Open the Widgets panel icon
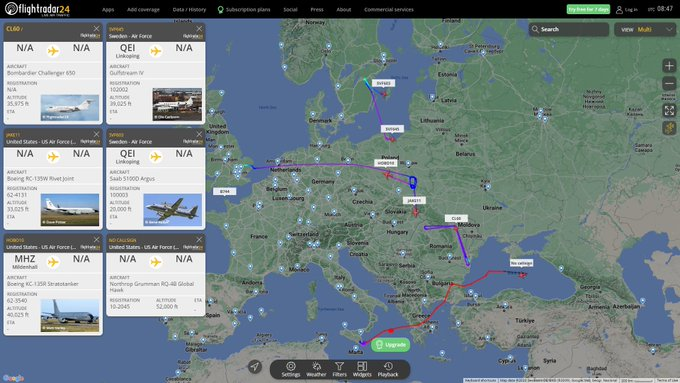 coord(362,370)
